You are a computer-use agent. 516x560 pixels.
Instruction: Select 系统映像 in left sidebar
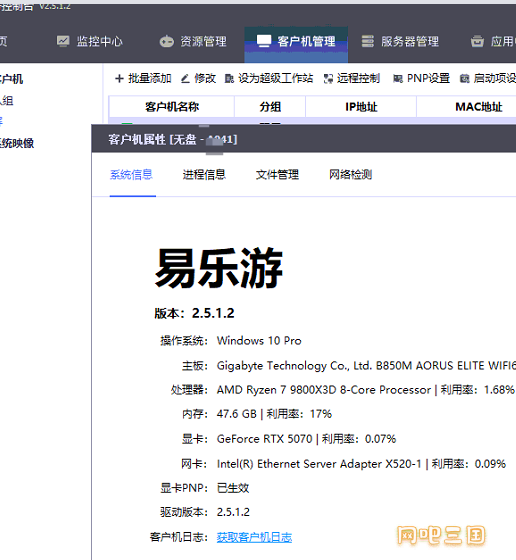click(x=16, y=143)
